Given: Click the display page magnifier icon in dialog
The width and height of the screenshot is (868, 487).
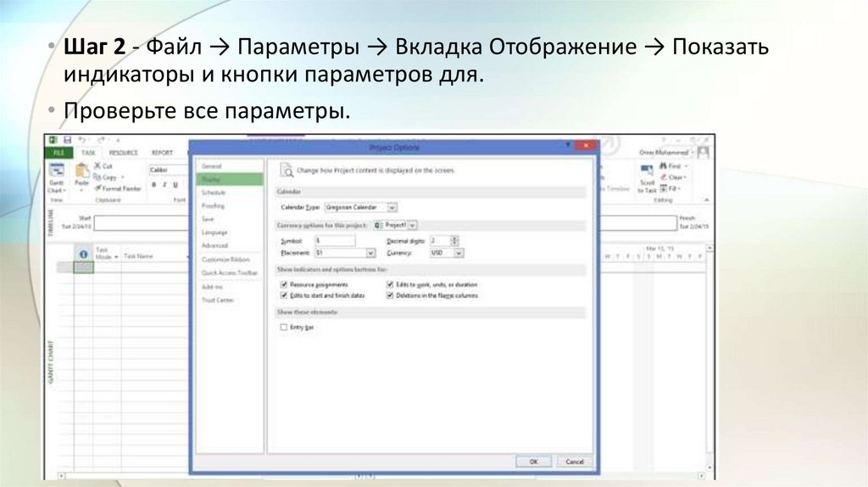Looking at the screenshot, I should [x=287, y=170].
